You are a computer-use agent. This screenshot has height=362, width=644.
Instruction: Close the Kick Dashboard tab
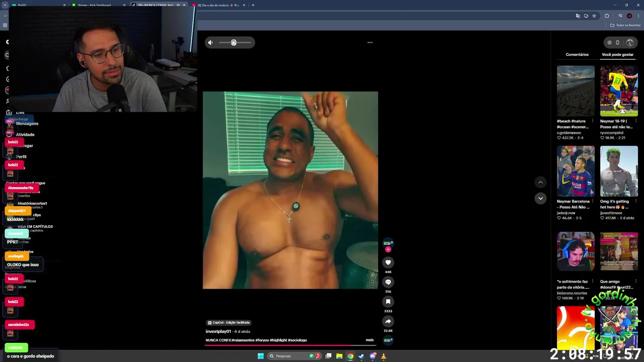point(124,5)
